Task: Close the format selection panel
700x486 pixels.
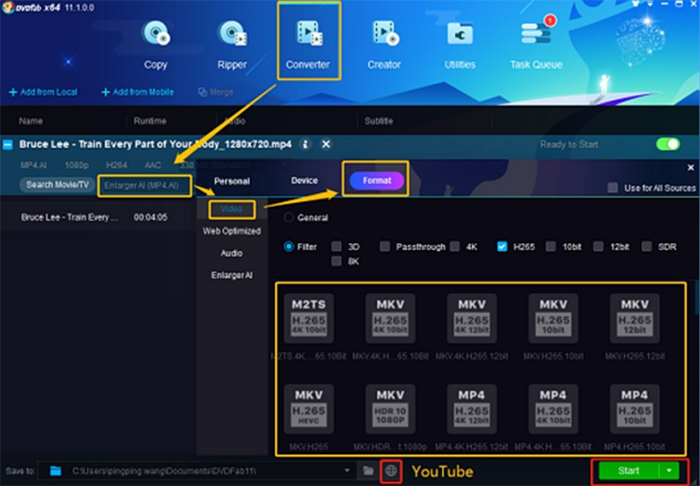Action: tap(691, 167)
